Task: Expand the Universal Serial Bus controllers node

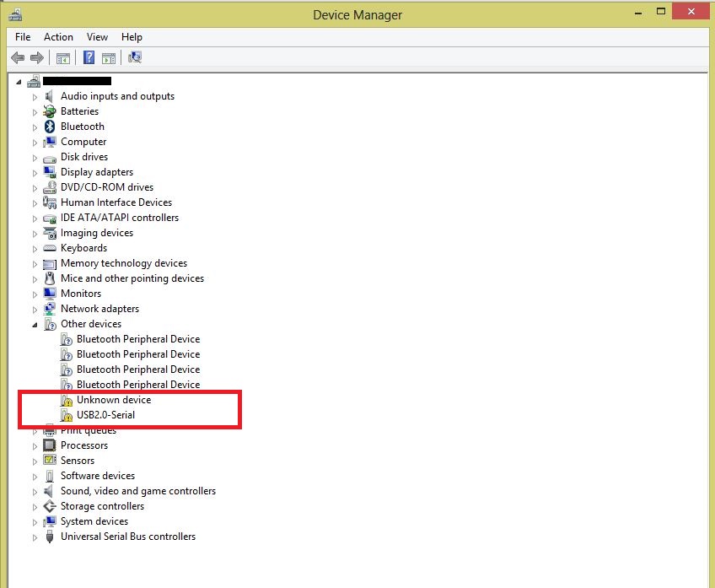Action: click(x=35, y=537)
